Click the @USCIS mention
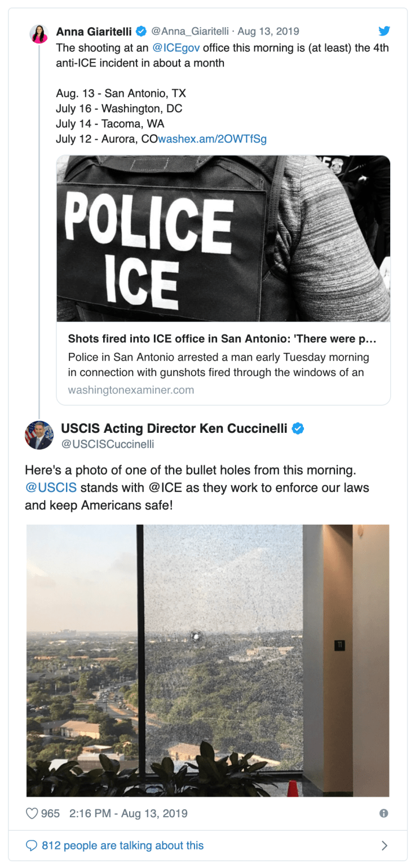The image size is (415, 868). 51,487
